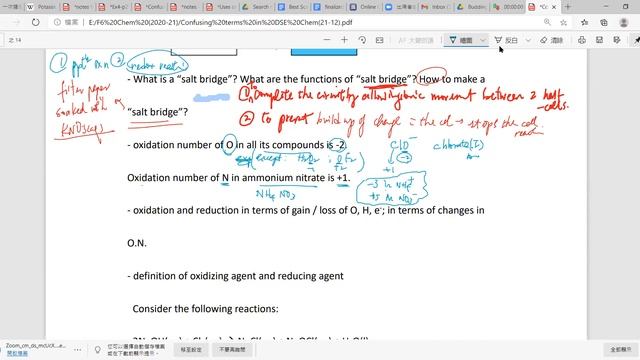The height and width of the screenshot is (360, 640).
Task: Open the user profile avatar
Action: [x=623, y=22]
